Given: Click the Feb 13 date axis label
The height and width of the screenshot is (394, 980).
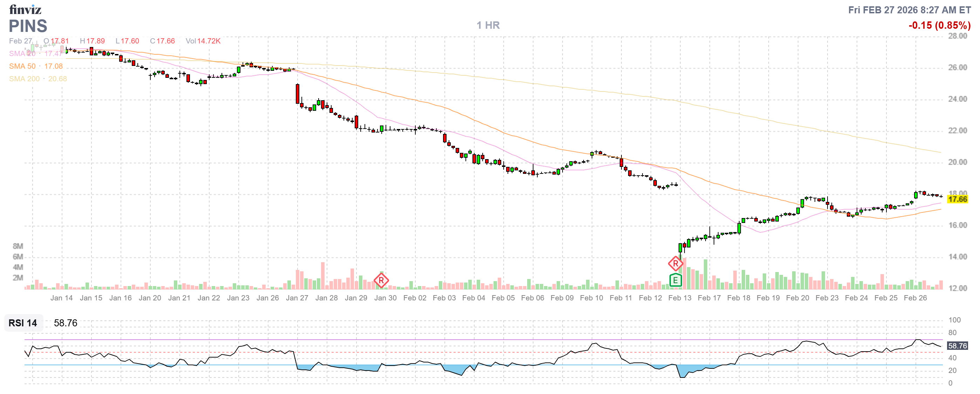Looking at the screenshot, I should pos(680,298).
